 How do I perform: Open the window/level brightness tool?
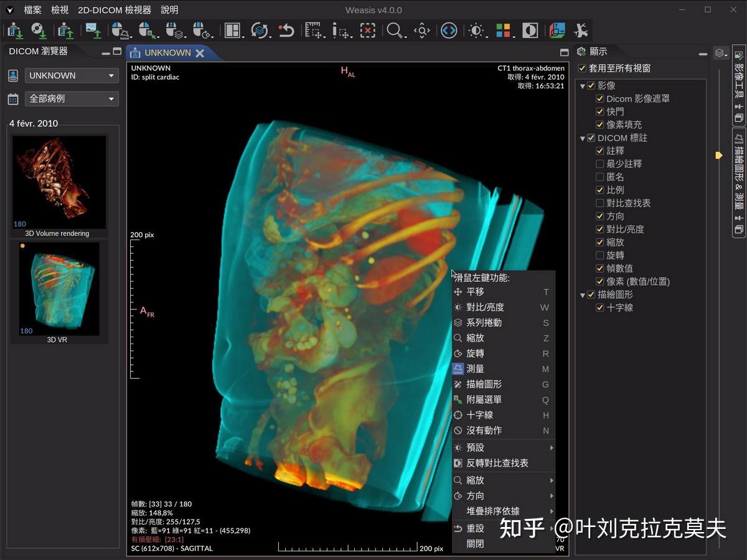click(x=476, y=30)
